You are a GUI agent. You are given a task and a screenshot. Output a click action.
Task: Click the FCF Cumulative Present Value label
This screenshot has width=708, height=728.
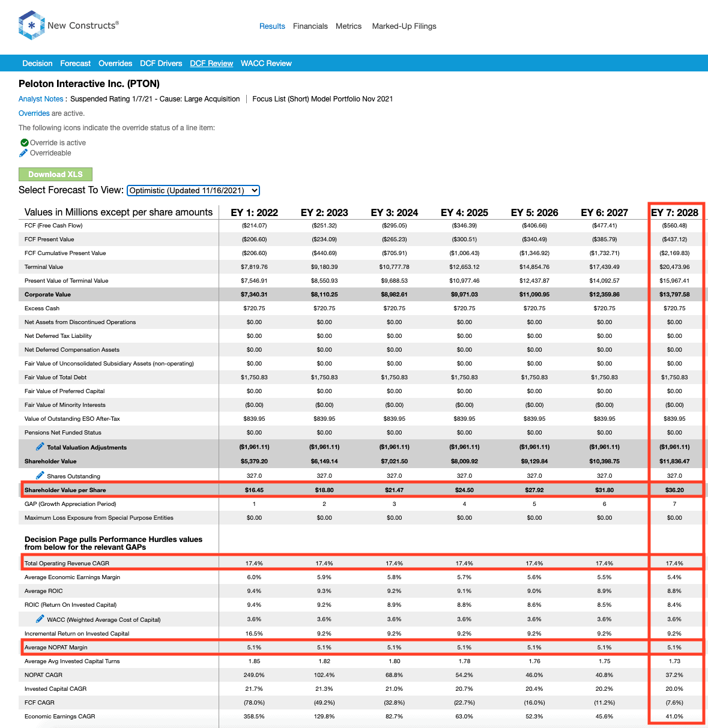click(x=65, y=253)
